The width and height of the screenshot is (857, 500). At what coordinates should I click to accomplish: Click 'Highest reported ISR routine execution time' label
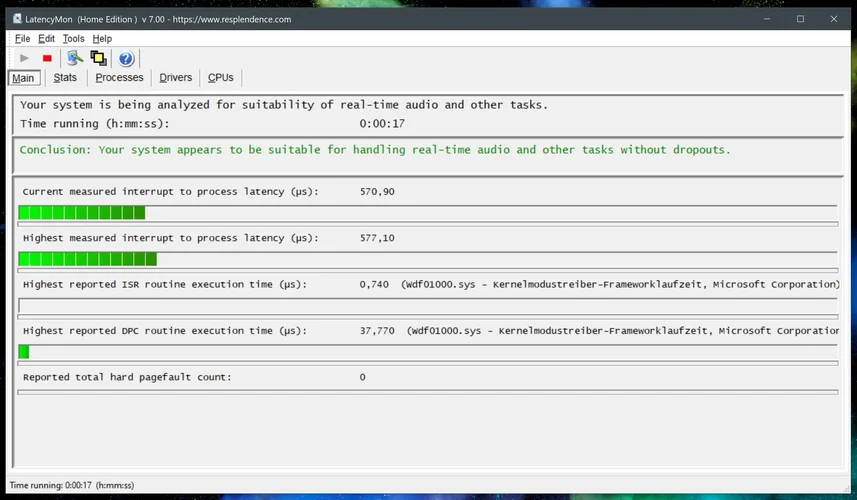(x=165, y=285)
